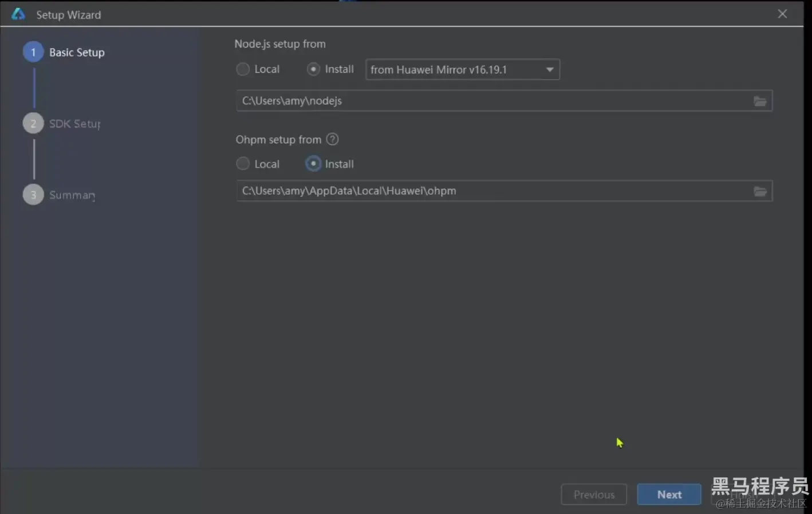Select the Summary step
This screenshot has height=514, width=812.
pyautogui.click(x=60, y=195)
